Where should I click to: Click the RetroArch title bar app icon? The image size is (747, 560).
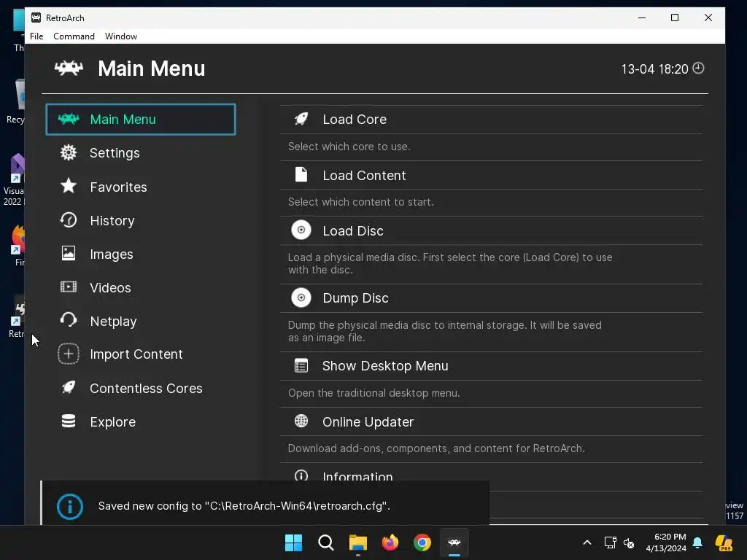click(36, 18)
